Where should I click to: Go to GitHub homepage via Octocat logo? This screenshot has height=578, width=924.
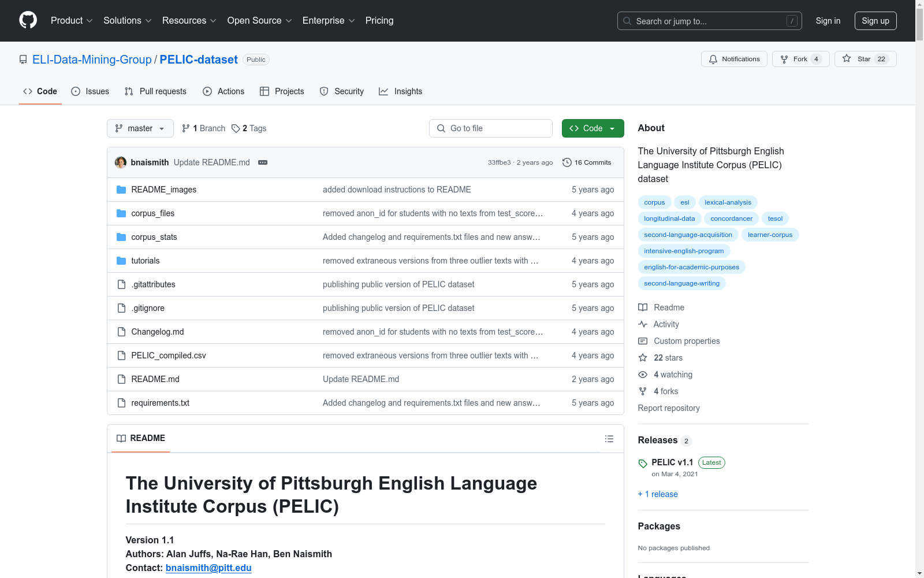pyautogui.click(x=28, y=20)
